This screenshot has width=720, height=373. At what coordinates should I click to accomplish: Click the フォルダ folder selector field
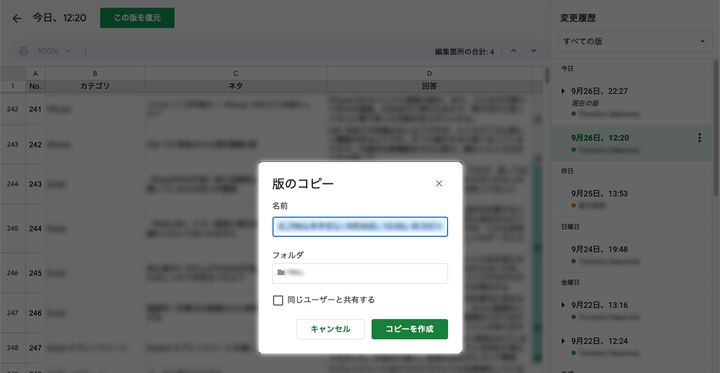(360, 273)
